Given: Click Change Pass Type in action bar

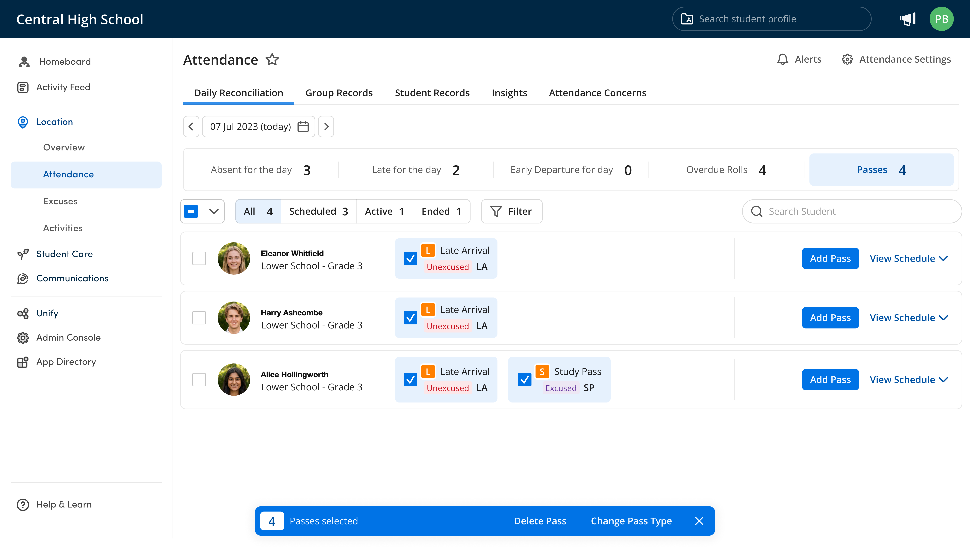Looking at the screenshot, I should pyautogui.click(x=631, y=521).
